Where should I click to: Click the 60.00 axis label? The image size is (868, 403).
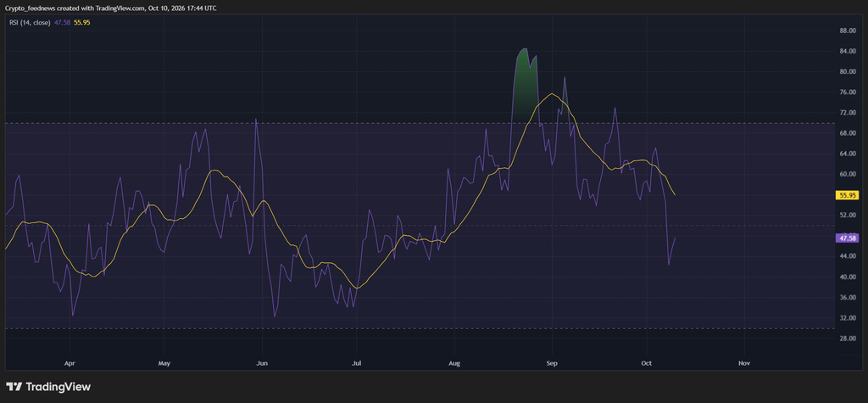click(848, 174)
